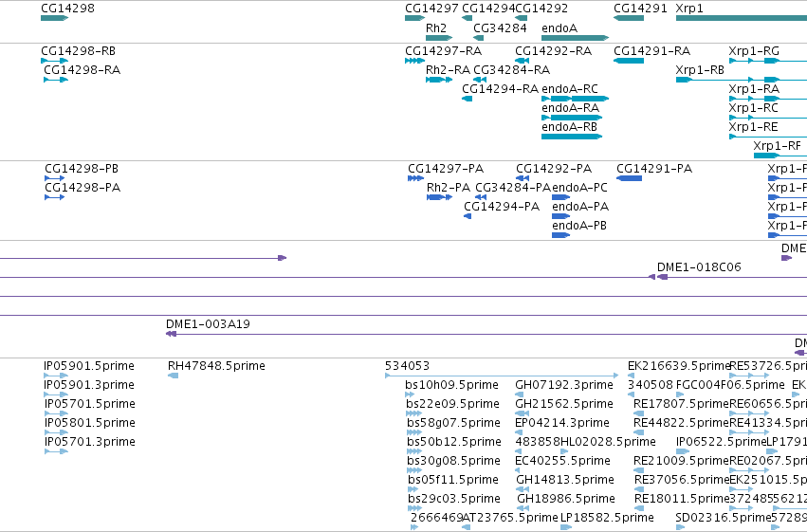Select transcript Xrp1-RG
The width and height of the screenshot is (807, 532).
click(768, 61)
